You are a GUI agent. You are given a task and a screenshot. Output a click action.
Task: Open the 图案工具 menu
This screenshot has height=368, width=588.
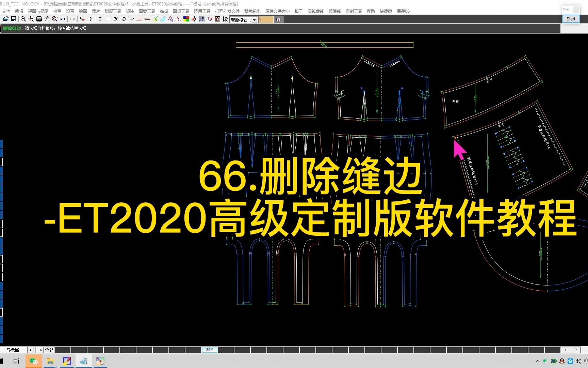(x=147, y=11)
